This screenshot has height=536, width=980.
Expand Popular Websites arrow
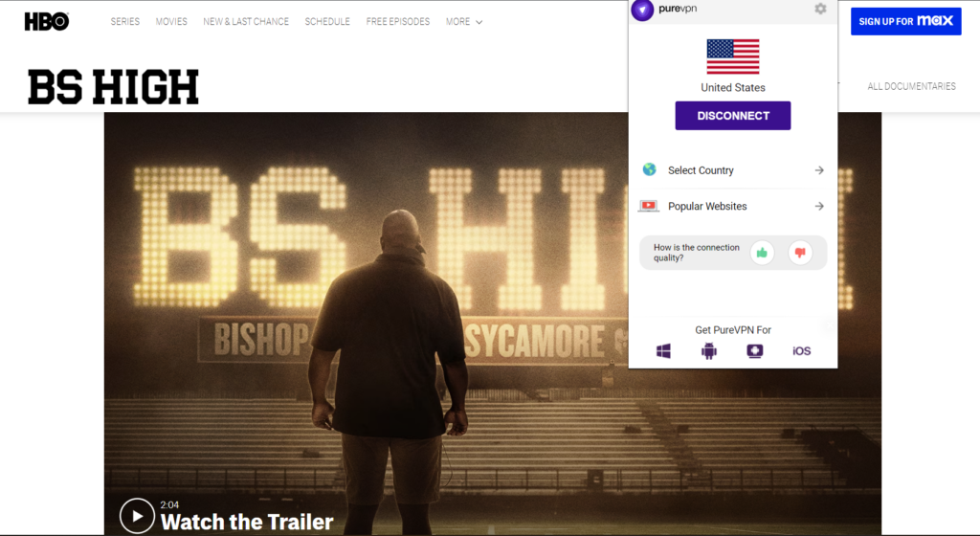[819, 206]
